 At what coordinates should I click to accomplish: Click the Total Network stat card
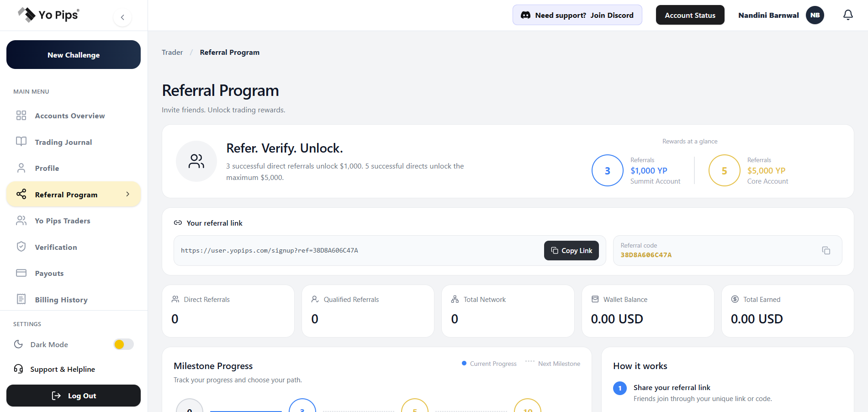point(508,311)
